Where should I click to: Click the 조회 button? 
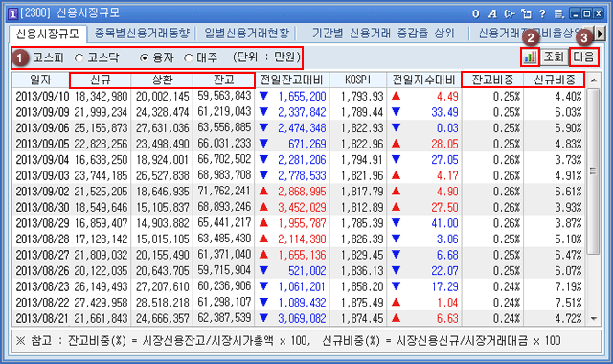coord(554,57)
